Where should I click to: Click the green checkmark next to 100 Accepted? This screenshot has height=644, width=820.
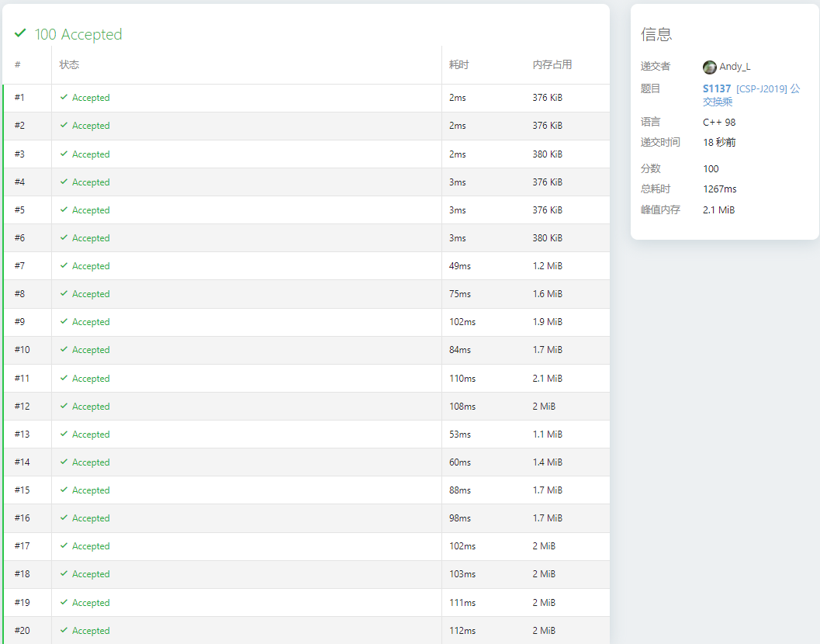20,33
